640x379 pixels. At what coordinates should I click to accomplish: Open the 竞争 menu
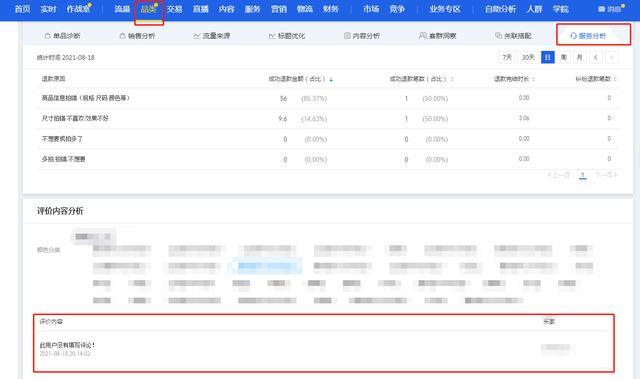click(x=397, y=9)
